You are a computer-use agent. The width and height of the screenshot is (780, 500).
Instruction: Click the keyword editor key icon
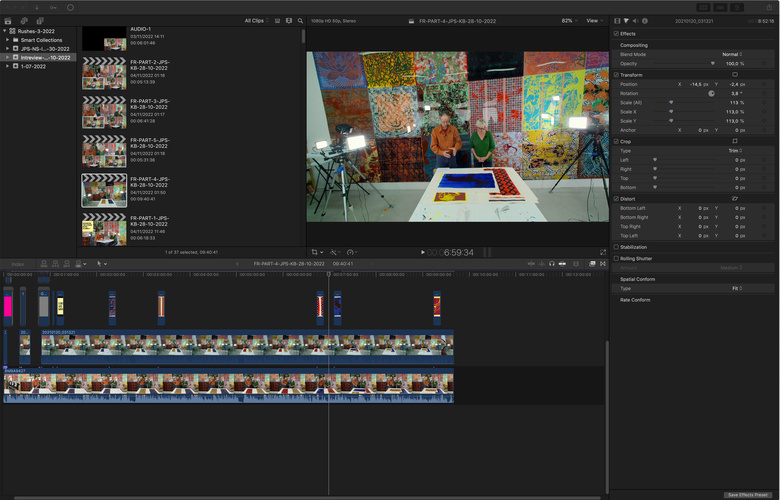click(51, 7)
